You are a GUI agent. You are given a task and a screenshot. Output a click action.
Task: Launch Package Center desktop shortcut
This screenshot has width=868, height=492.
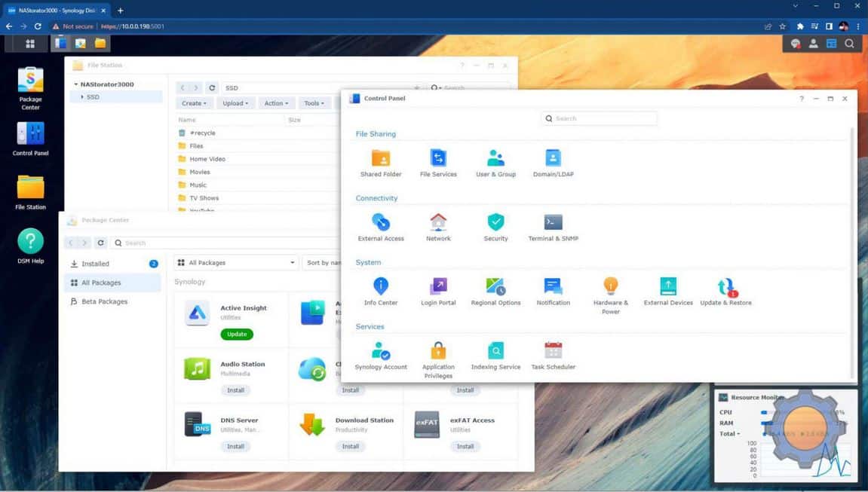pyautogui.click(x=30, y=88)
